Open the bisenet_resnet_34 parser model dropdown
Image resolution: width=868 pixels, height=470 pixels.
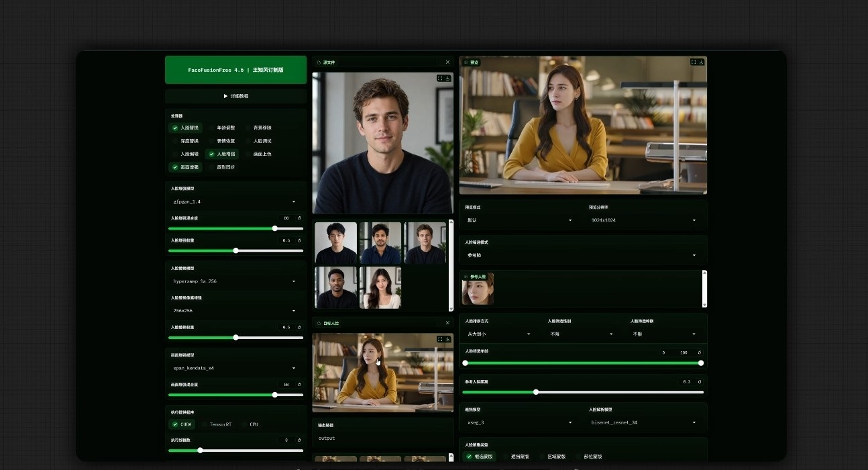tap(645, 423)
